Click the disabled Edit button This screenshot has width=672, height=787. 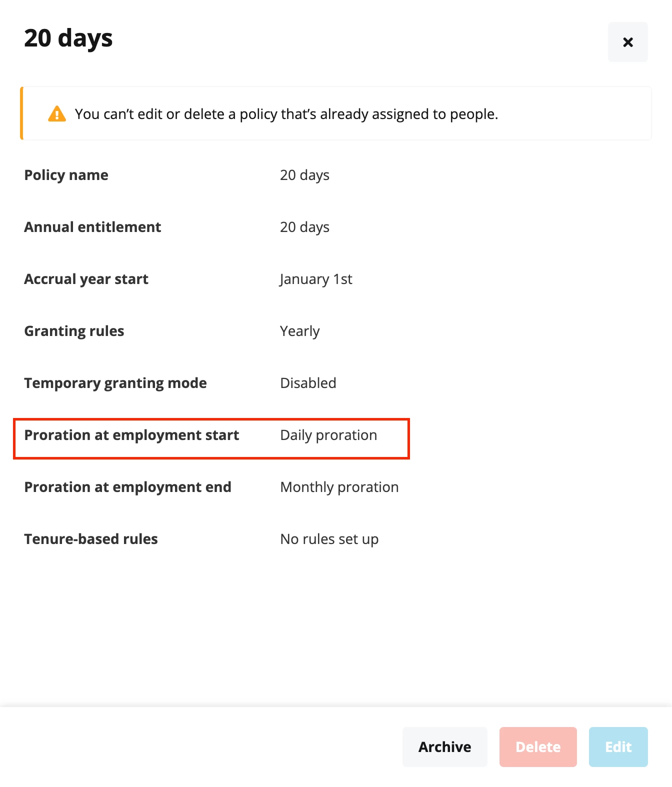[618, 746]
